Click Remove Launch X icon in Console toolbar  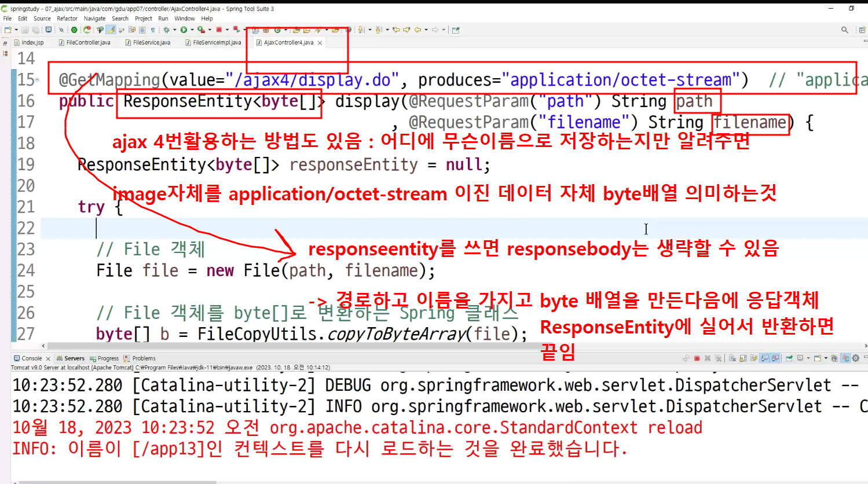[x=708, y=358]
